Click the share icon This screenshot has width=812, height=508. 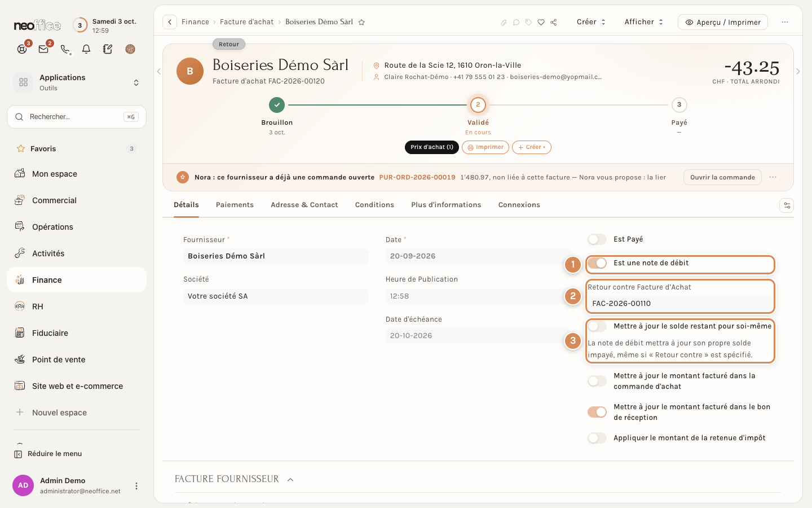pyautogui.click(x=554, y=23)
